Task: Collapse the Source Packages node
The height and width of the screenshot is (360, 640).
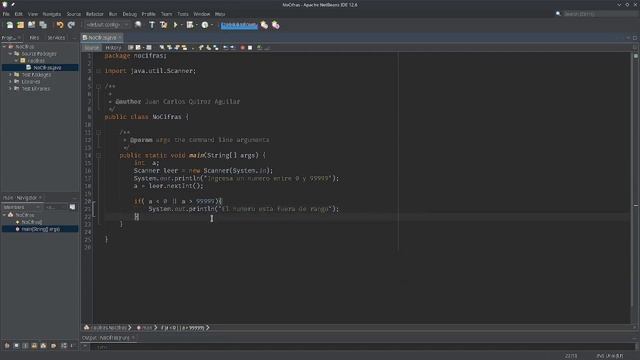Action: [10, 53]
